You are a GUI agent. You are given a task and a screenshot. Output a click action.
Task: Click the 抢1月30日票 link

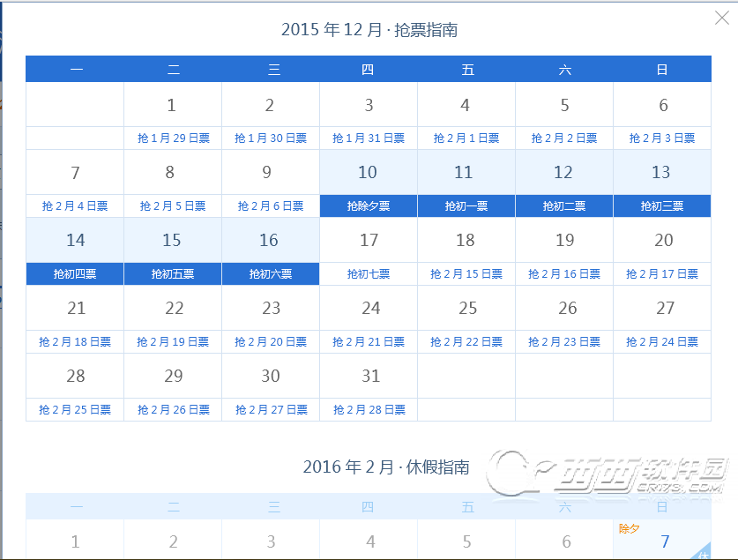pos(271,138)
